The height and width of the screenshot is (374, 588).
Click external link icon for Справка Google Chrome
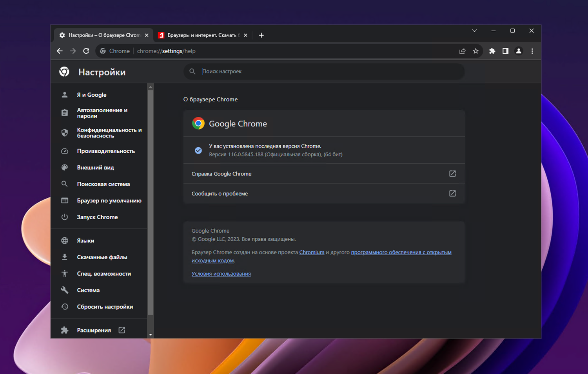tap(452, 173)
